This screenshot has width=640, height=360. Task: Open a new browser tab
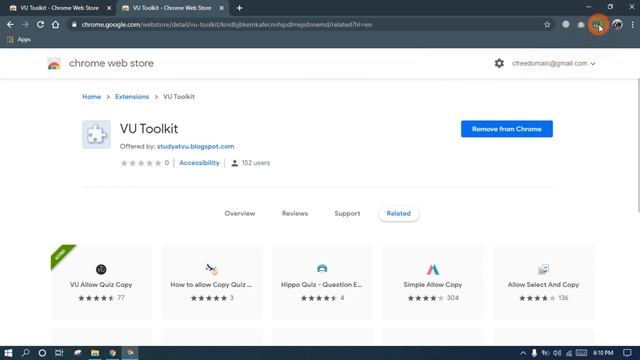[x=239, y=8]
